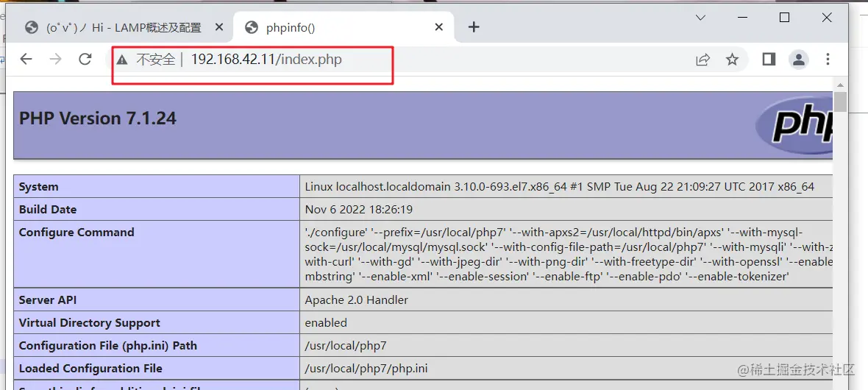The image size is (868, 390).
Task: Click the Server API row label
Action: [47, 300]
